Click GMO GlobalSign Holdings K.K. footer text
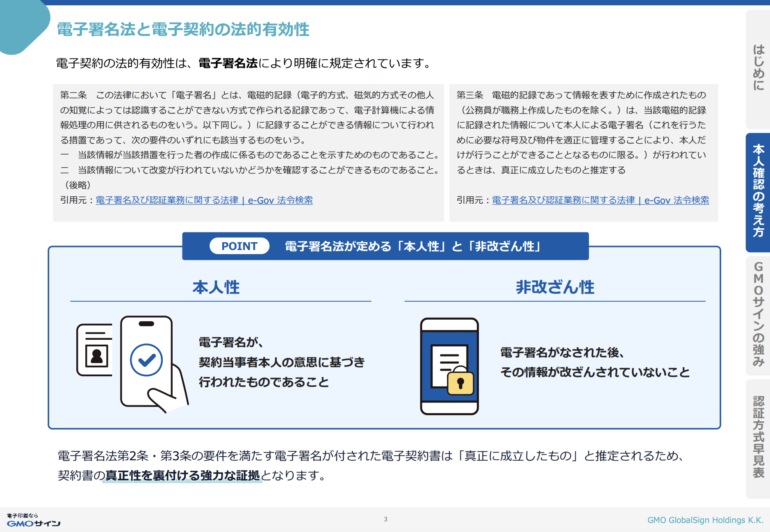 [705, 520]
